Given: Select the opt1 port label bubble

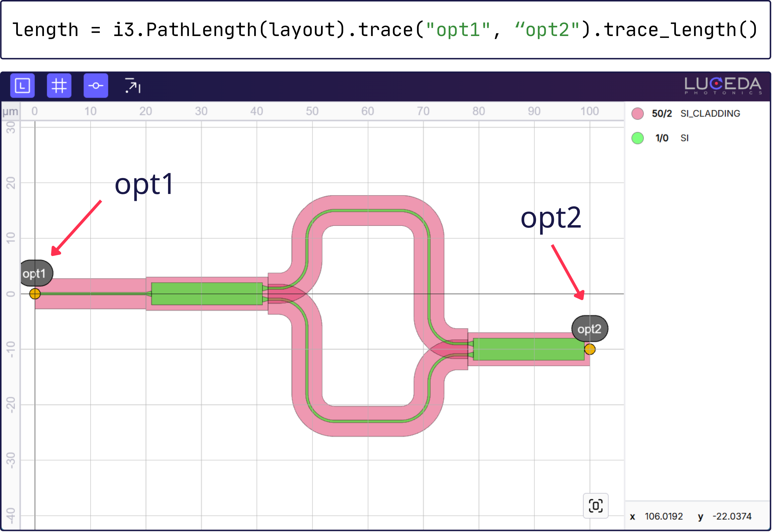Looking at the screenshot, I should pyautogui.click(x=35, y=273).
